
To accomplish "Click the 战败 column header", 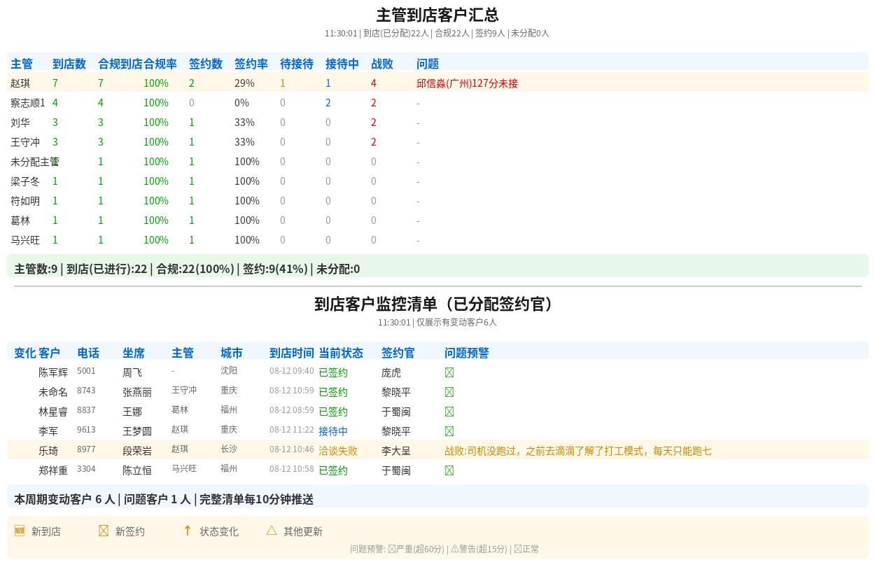I will pyautogui.click(x=382, y=64).
